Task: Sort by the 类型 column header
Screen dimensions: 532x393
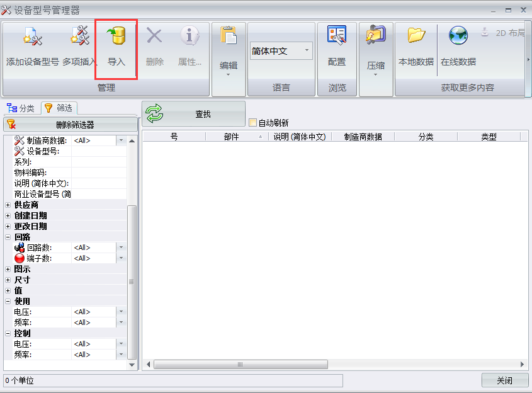Action: (489, 137)
